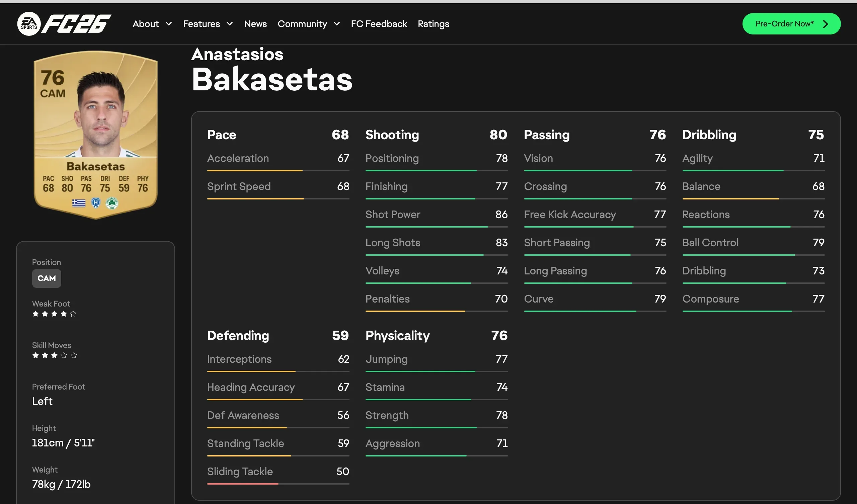
Task: Open the Community dropdown chevron
Action: tap(337, 24)
